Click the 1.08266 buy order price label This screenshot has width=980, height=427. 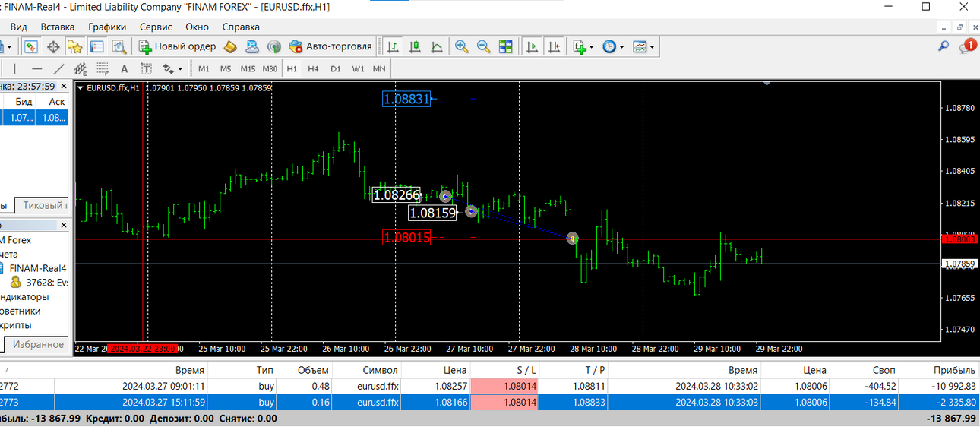(397, 195)
